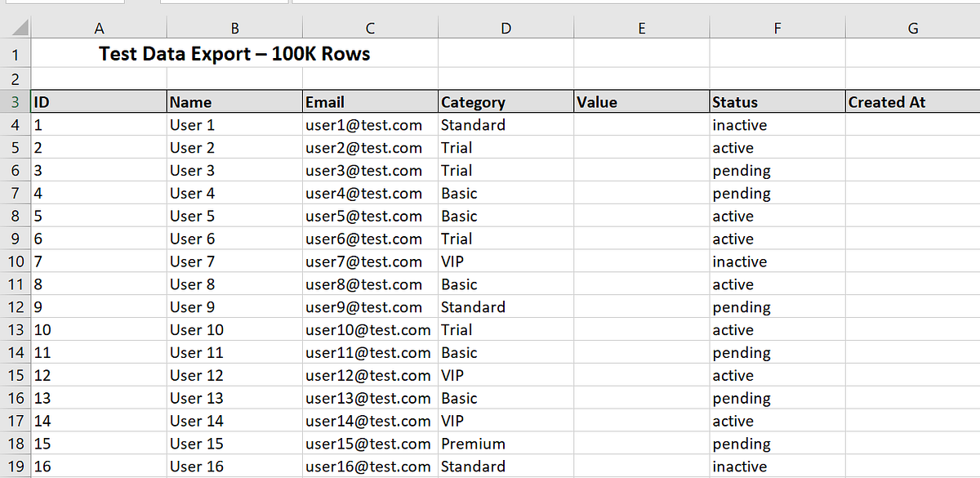Click the cell 'User 3'

coord(235,171)
